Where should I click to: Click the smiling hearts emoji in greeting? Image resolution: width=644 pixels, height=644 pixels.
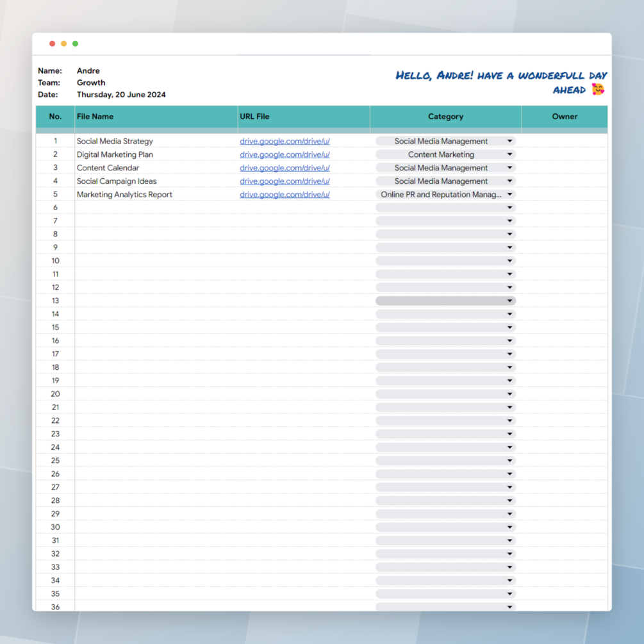click(598, 89)
